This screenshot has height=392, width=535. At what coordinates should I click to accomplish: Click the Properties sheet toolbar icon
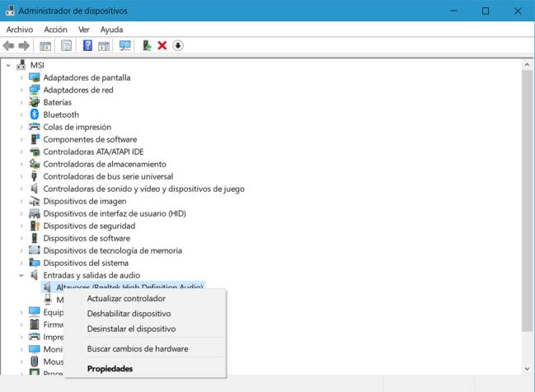(x=67, y=45)
